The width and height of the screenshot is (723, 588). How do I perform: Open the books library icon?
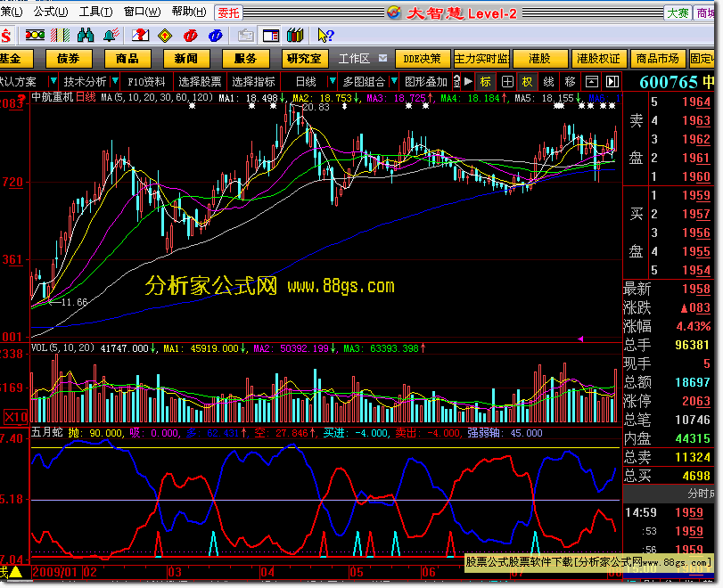pos(295,35)
